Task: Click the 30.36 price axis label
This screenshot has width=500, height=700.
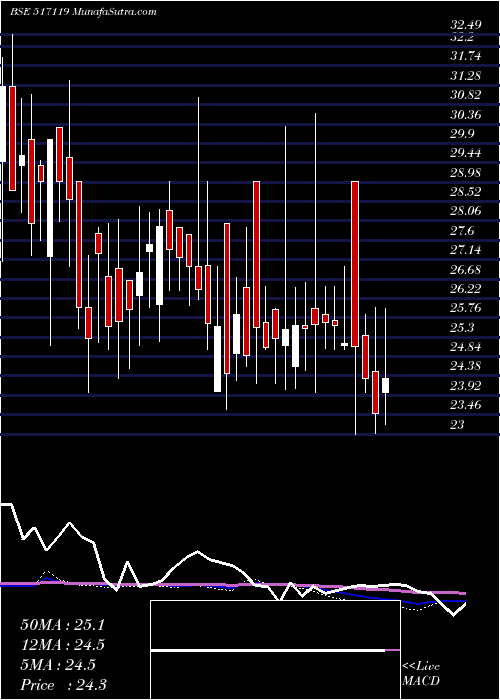Action: click(x=466, y=115)
